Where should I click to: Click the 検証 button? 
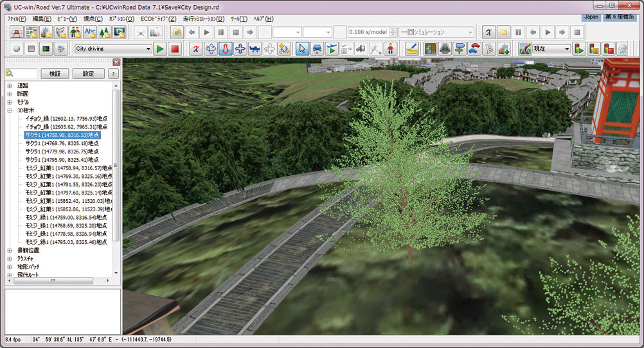[x=55, y=74]
